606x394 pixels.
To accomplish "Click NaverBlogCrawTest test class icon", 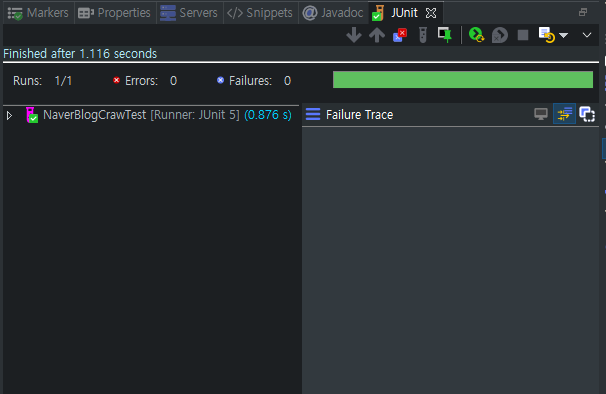I will (x=32, y=115).
